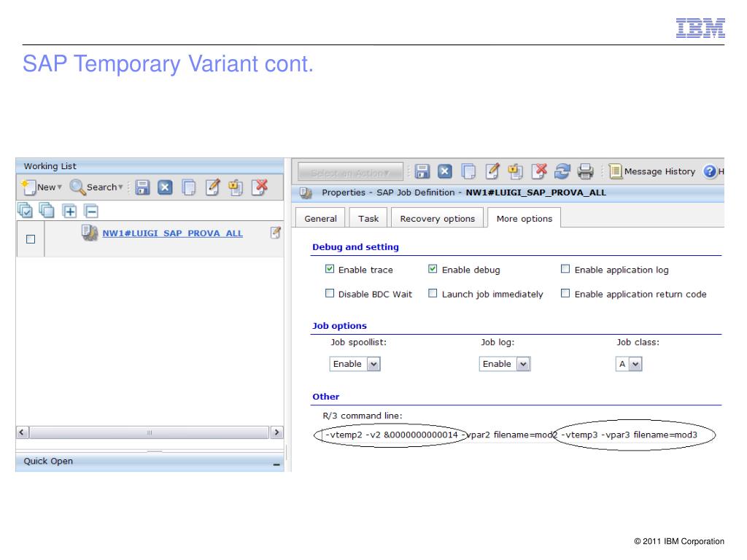The width and height of the screenshot is (747, 560).
Task: Click the Edit pencil icon in Properties toolbar
Action: (x=492, y=171)
